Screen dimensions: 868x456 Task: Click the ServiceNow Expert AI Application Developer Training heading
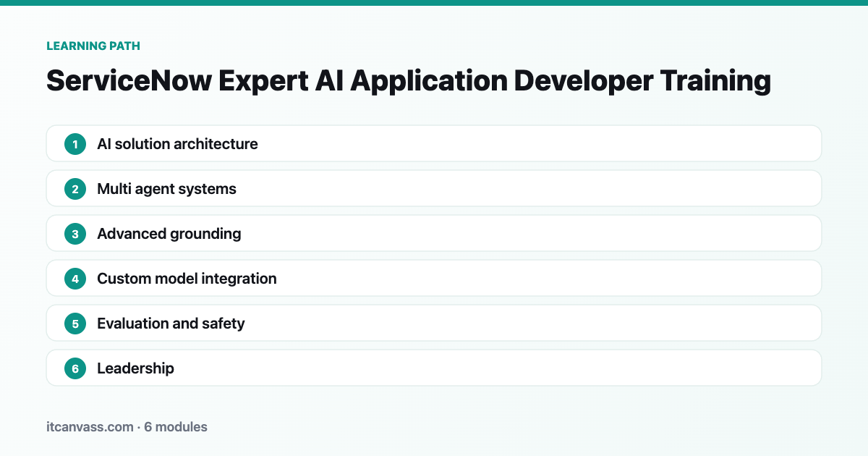pyautogui.click(x=409, y=80)
